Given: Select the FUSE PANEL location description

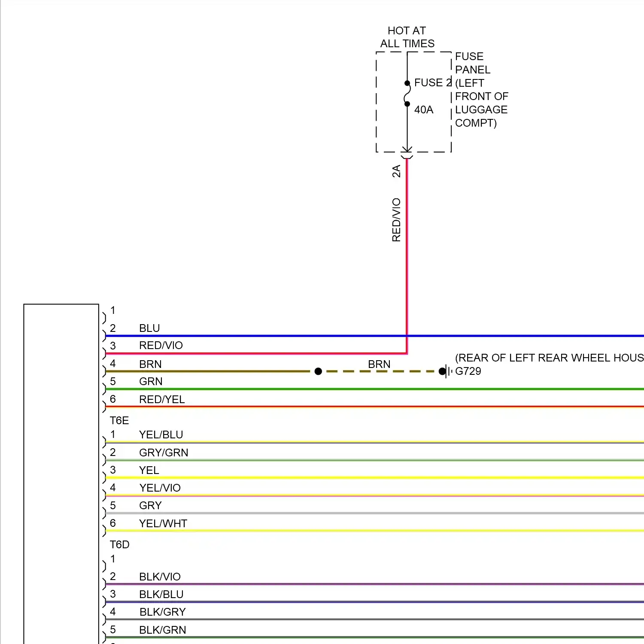Looking at the screenshot, I should (481, 89).
